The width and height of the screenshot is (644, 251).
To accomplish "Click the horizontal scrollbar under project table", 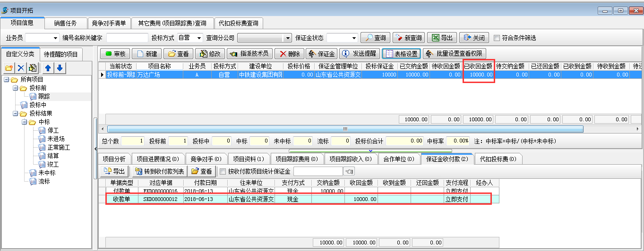I will click(345, 129).
